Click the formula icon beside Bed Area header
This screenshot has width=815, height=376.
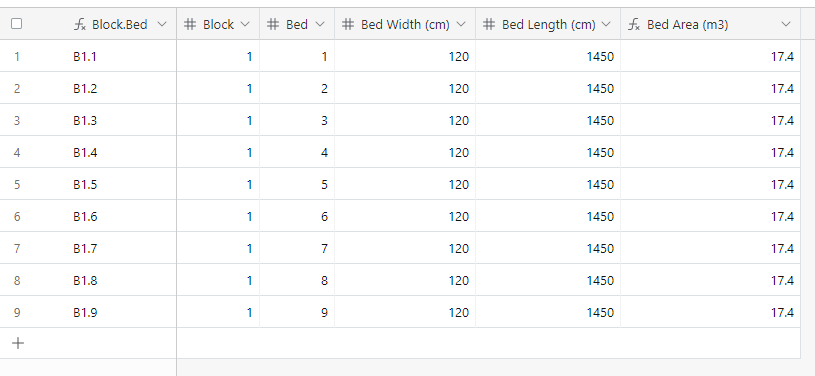click(x=634, y=24)
